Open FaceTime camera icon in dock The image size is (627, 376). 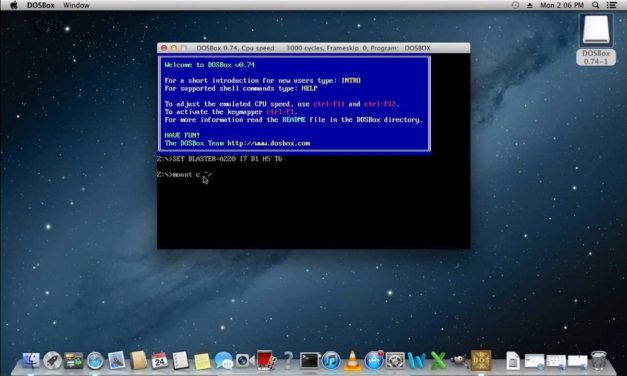coord(245,360)
